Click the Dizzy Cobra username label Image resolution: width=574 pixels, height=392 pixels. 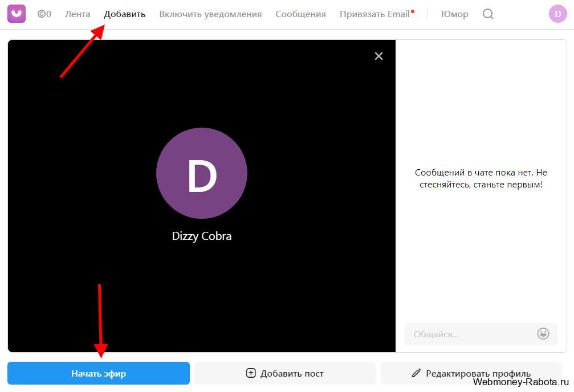click(202, 236)
